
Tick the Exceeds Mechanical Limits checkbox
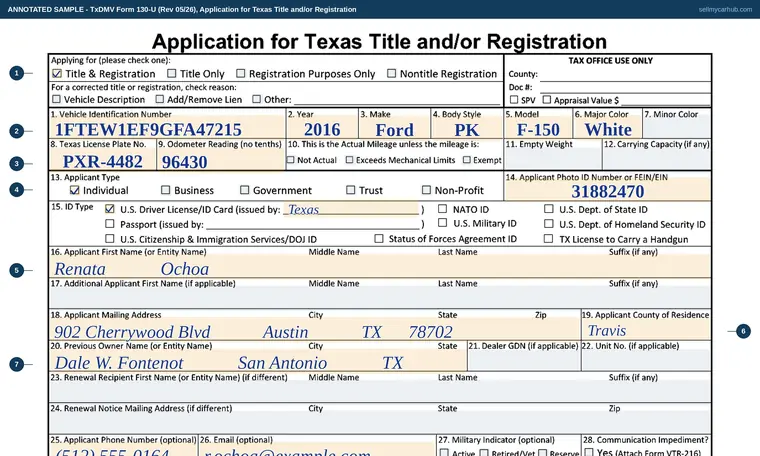[x=349, y=160]
